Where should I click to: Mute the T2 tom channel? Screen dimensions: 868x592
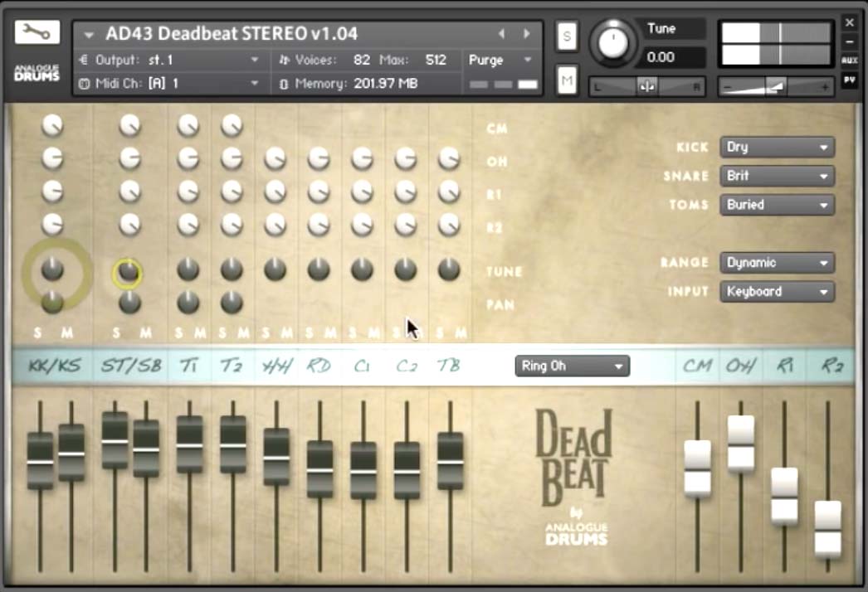click(x=243, y=332)
